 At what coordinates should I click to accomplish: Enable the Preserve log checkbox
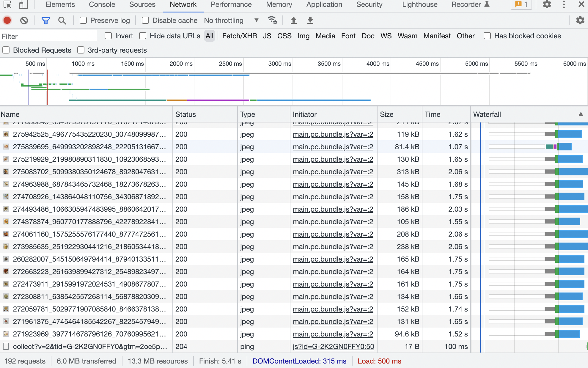click(83, 21)
